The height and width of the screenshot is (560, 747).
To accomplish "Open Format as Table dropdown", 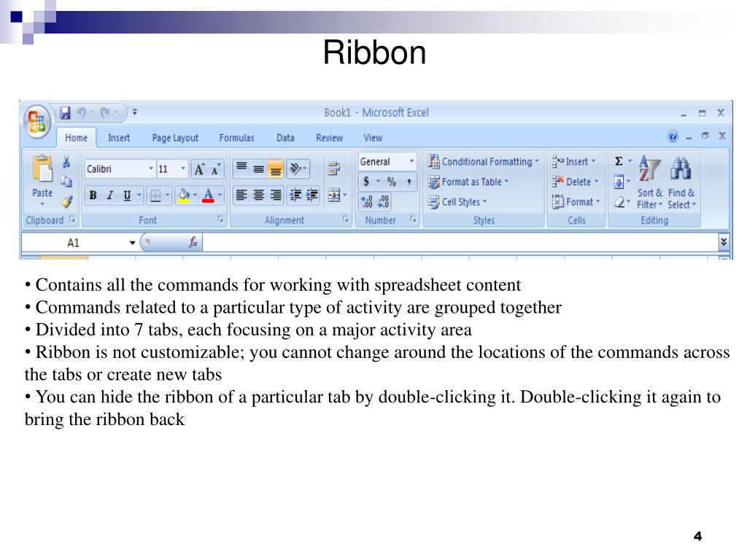I will click(468, 182).
